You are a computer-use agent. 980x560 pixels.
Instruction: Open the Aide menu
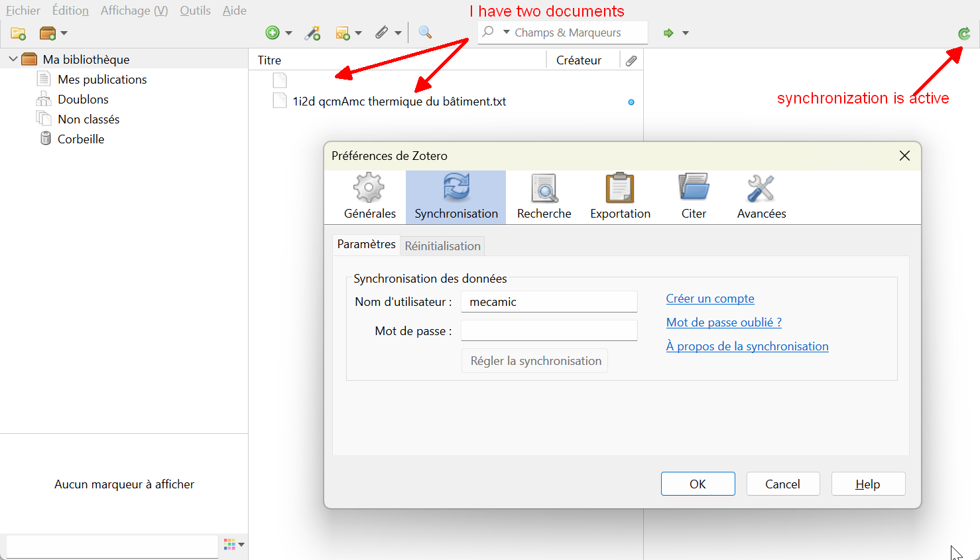pyautogui.click(x=235, y=11)
